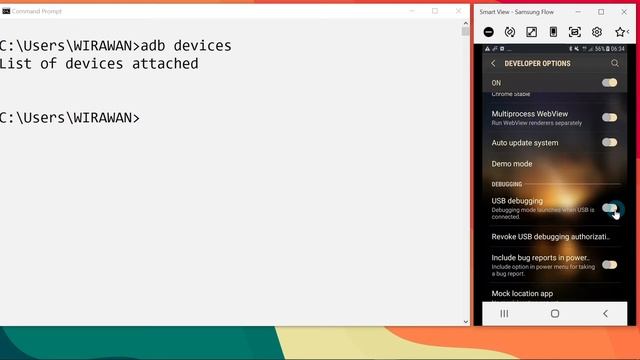This screenshot has width=640, height=360.
Task: Click the phone screen on/off icon
Action: pyautogui.click(x=553, y=32)
